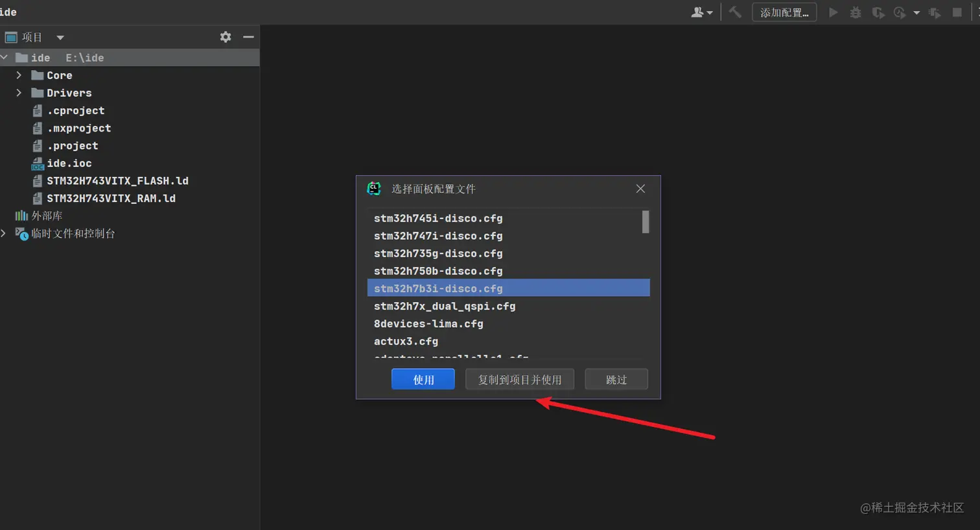Click the Run with Coverage icon

pos(878,12)
